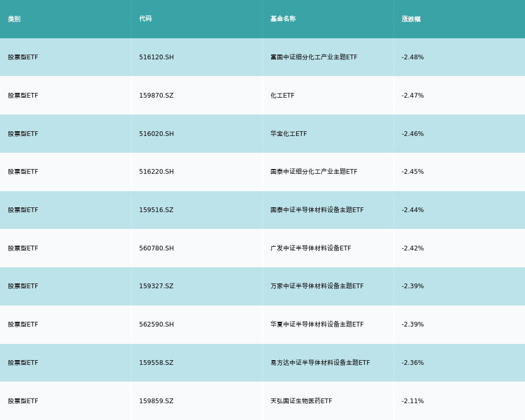This screenshot has height=420, width=525.
Task: Open the 易方达中证半导体材料设备主题ETF entry
Action: (x=320, y=363)
